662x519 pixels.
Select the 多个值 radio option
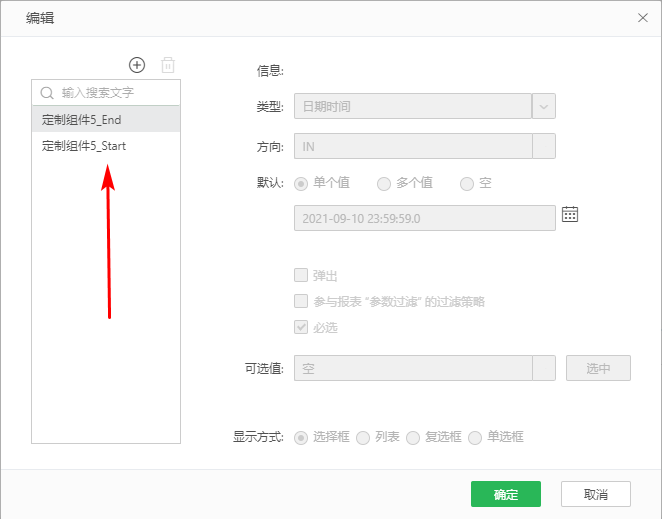click(x=383, y=184)
